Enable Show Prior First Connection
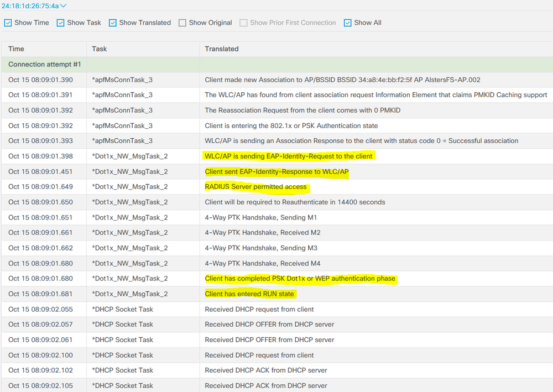This screenshot has height=392, width=553. coord(243,22)
